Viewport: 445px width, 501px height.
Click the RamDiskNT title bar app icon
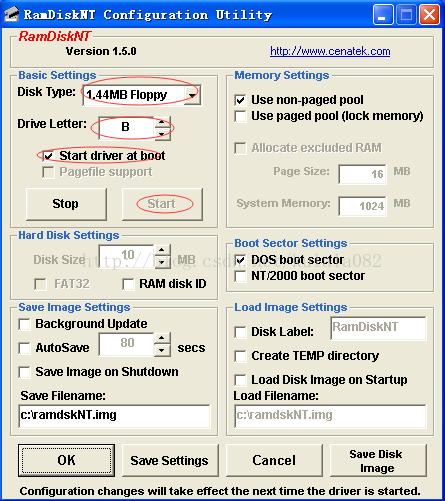[x=12, y=14]
